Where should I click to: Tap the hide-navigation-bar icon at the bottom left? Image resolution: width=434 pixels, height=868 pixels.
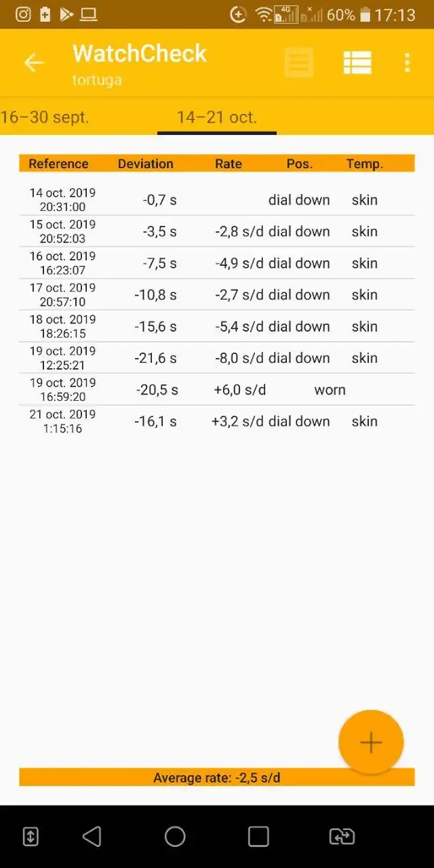pyautogui.click(x=31, y=836)
